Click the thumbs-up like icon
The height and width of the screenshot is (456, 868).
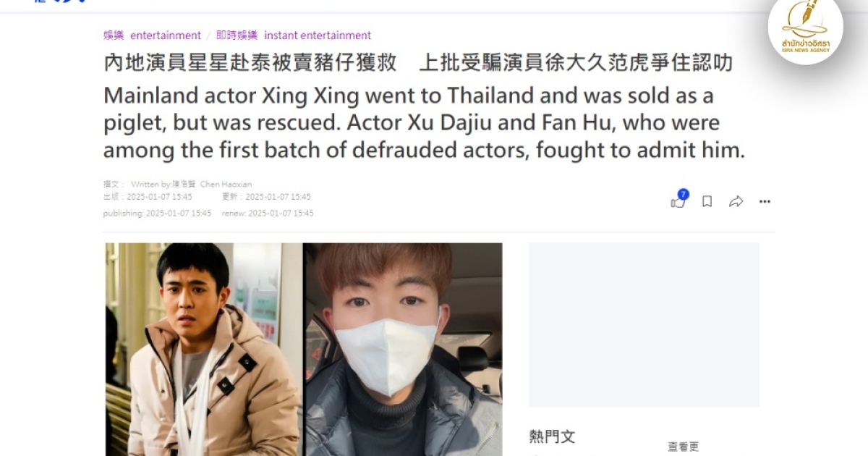(x=677, y=202)
